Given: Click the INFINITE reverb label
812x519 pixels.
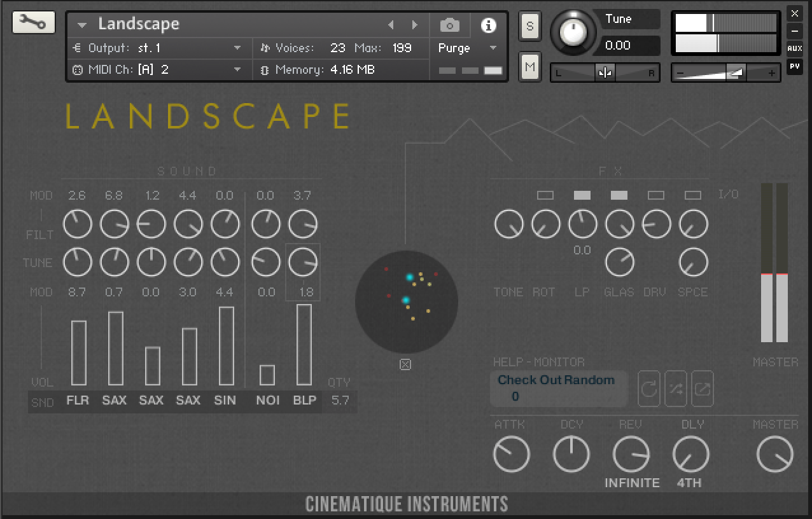Looking at the screenshot, I should (632, 483).
